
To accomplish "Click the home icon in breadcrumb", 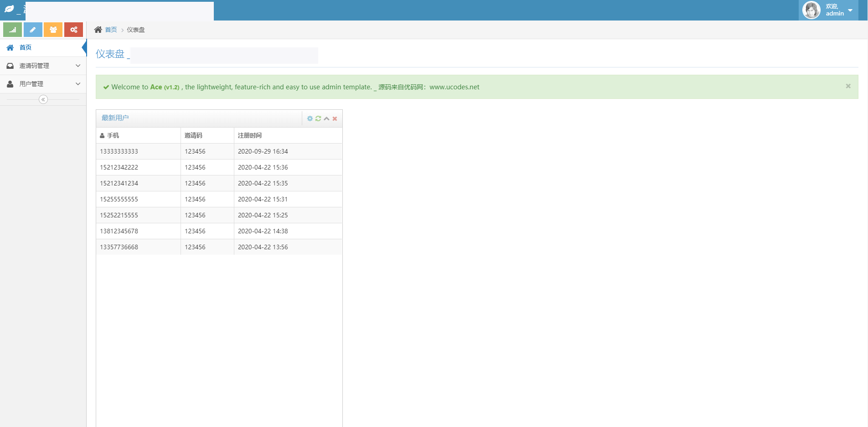I will (98, 30).
